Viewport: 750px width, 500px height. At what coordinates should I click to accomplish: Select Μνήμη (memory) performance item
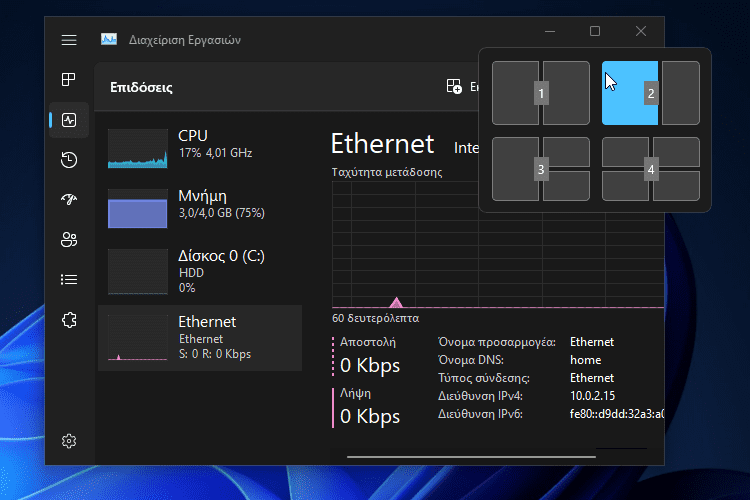[200, 204]
